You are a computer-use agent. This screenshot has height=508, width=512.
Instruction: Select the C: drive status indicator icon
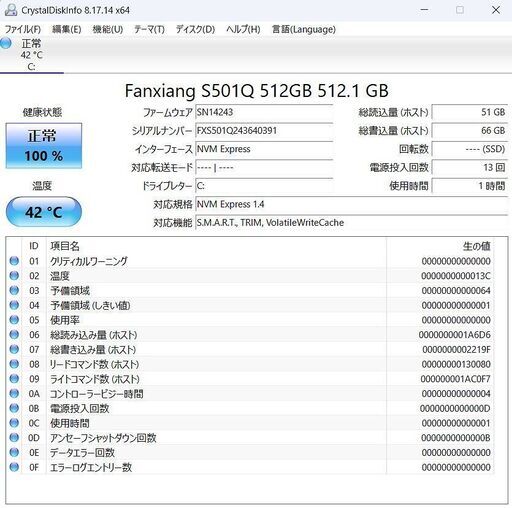6,43
